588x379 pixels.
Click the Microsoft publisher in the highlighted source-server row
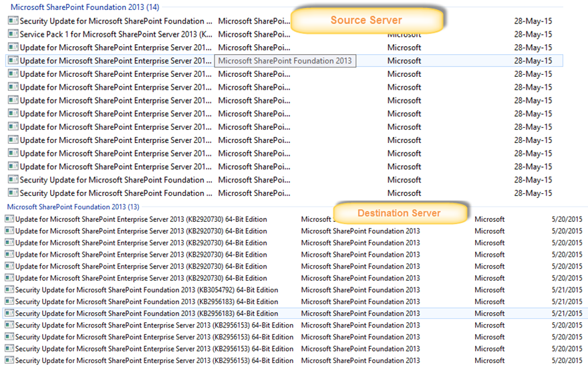pyautogui.click(x=404, y=61)
